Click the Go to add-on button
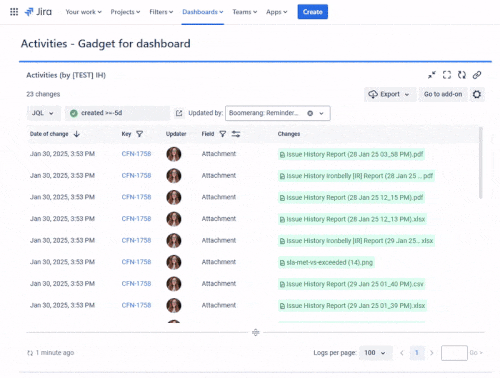Image resolution: width=500 pixels, height=378 pixels. click(x=443, y=94)
